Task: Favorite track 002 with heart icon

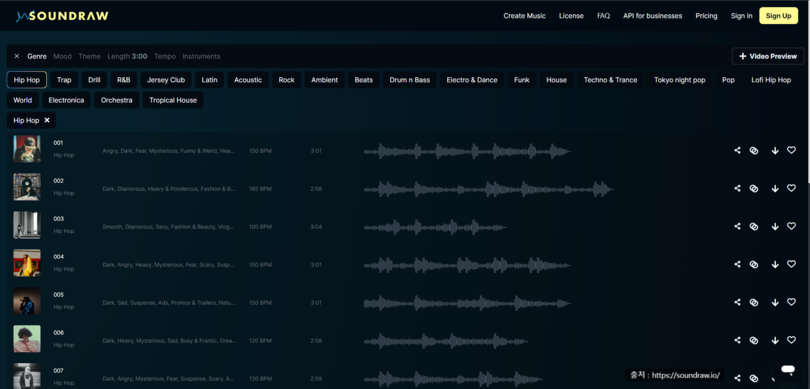Action: coord(791,188)
